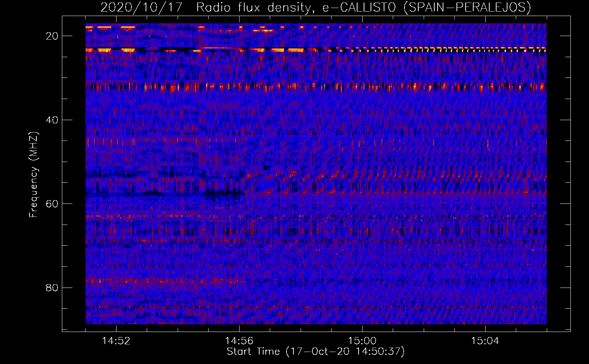The height and width of the screenshot is (364, 589).
Task: Click the 14:52 time tick label
Action: pyautogui.click(x=116, y=341)
